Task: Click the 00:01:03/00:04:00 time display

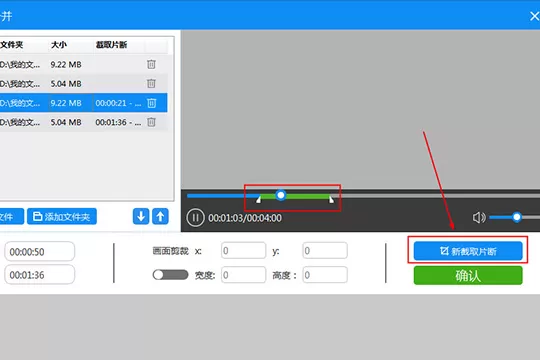Action: click(x=245, y=218)
